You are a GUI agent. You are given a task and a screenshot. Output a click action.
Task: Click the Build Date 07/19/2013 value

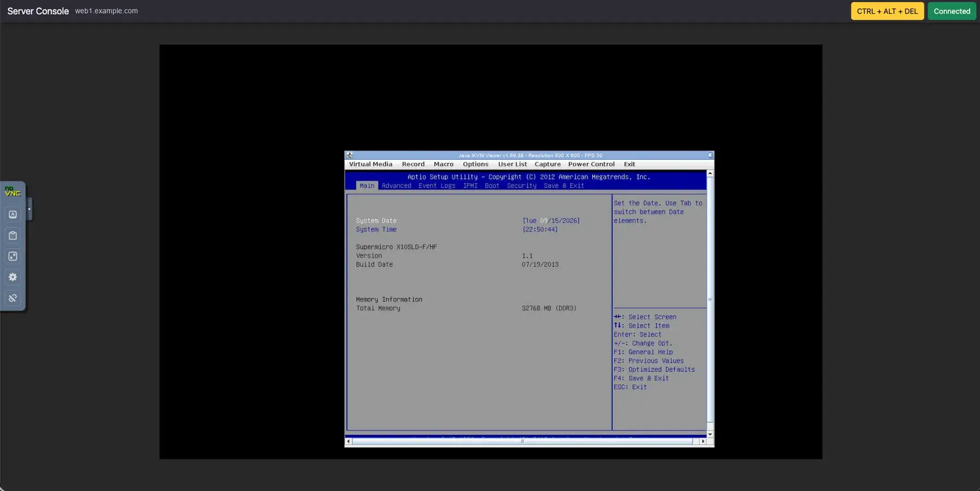click(x=540, y=264)
